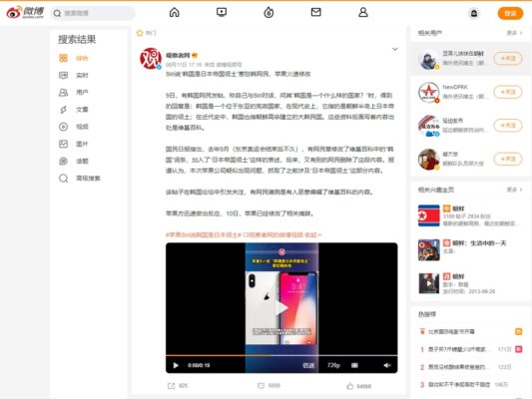The image size is (532, 399).
Task: Follow the NewDPRK user
Action: pyautogui.click(x=508, y=92)
